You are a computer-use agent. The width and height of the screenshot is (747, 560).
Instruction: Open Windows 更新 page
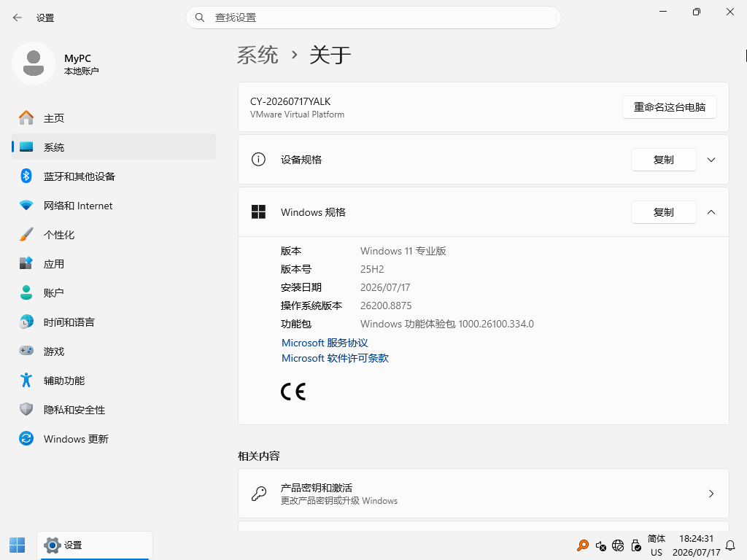[x=114, y=438]
